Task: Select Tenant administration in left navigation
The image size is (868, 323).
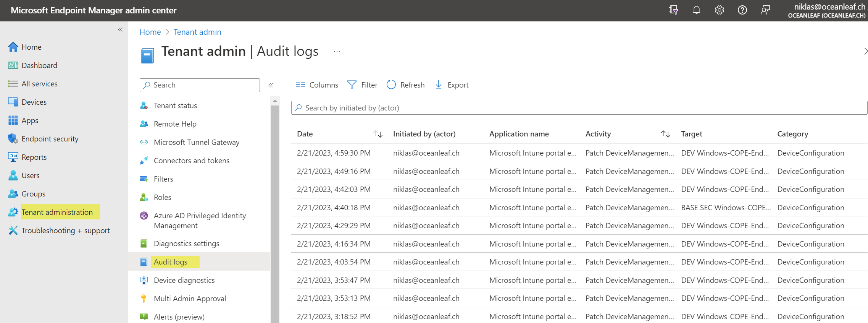Action: tap(57, 212)
